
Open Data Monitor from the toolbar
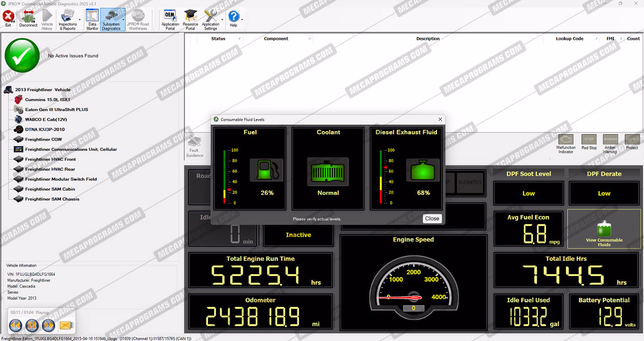[x=92, y=19]
